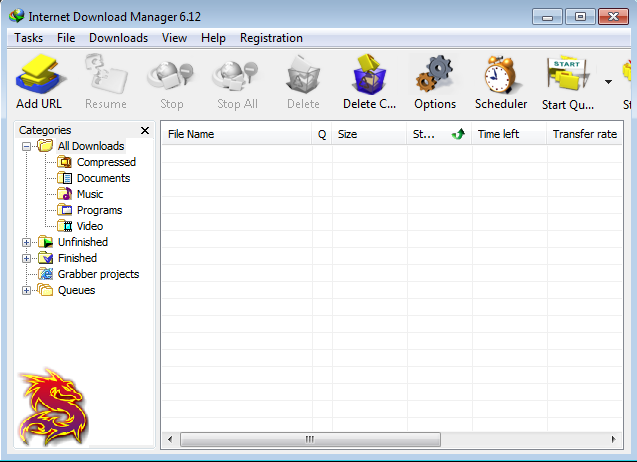Select the Documents category

click(103, 178)
